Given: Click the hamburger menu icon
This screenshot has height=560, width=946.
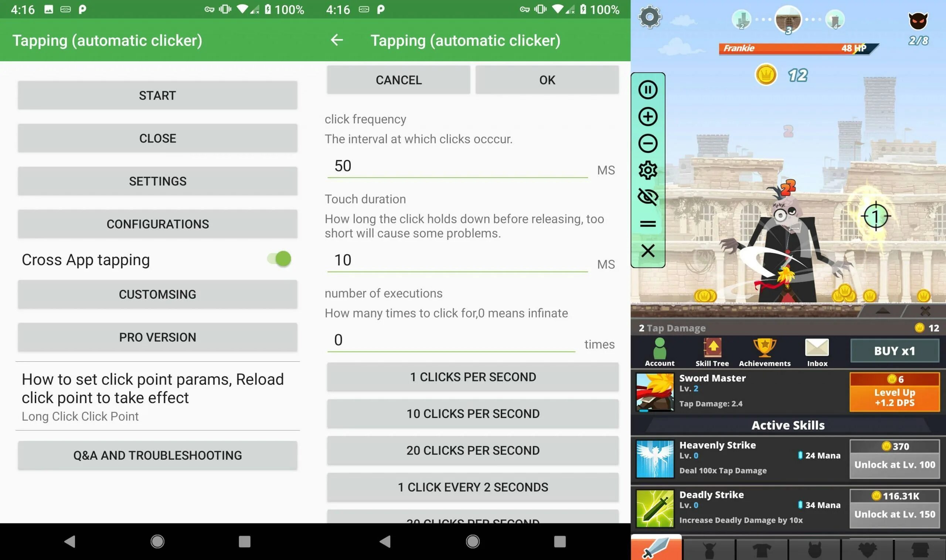Looking at the screenshot, I should click(x=648, y=223).
